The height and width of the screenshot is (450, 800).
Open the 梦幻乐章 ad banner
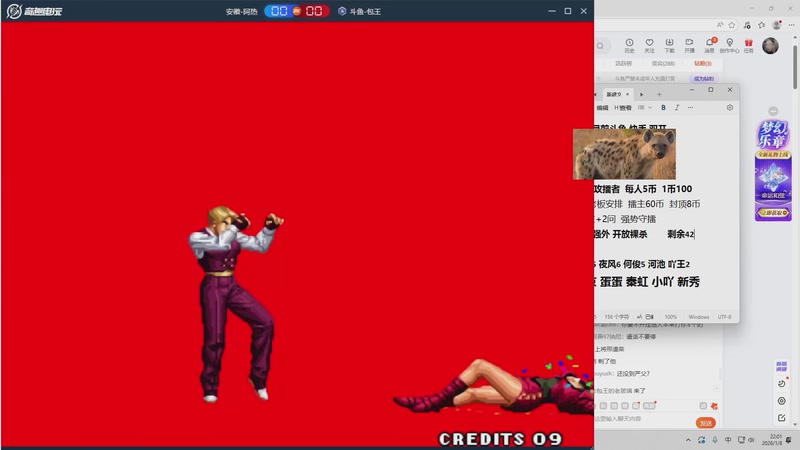tap(773, 170)
